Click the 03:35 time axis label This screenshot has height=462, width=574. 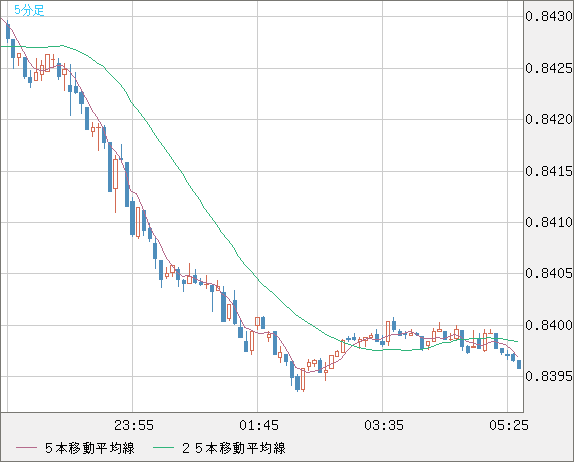(384, 425)
